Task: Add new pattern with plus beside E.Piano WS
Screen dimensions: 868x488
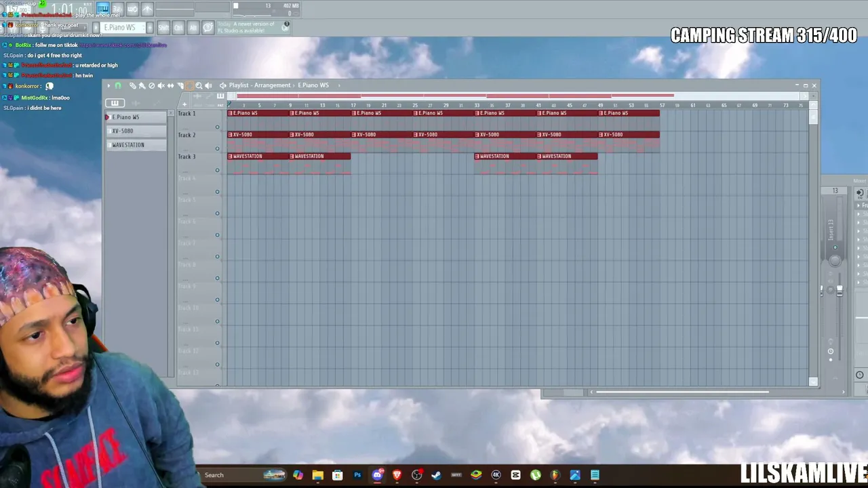Action: [150, 28]
